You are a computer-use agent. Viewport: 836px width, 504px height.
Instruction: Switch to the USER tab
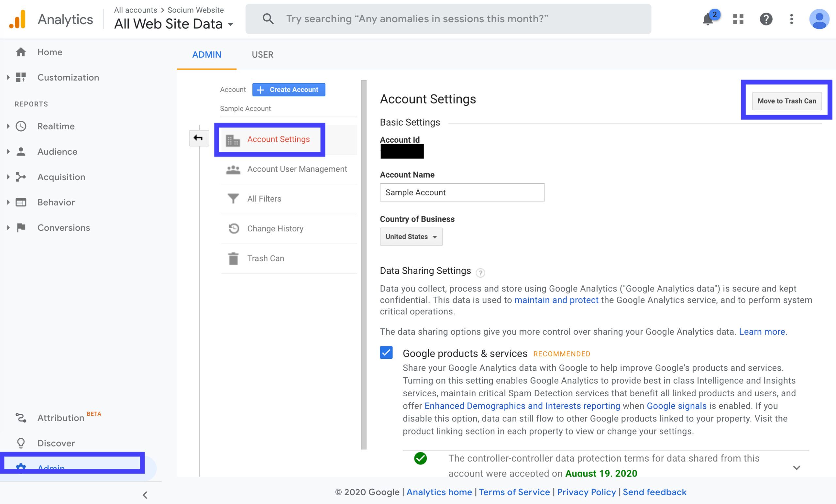coord(262,55)
